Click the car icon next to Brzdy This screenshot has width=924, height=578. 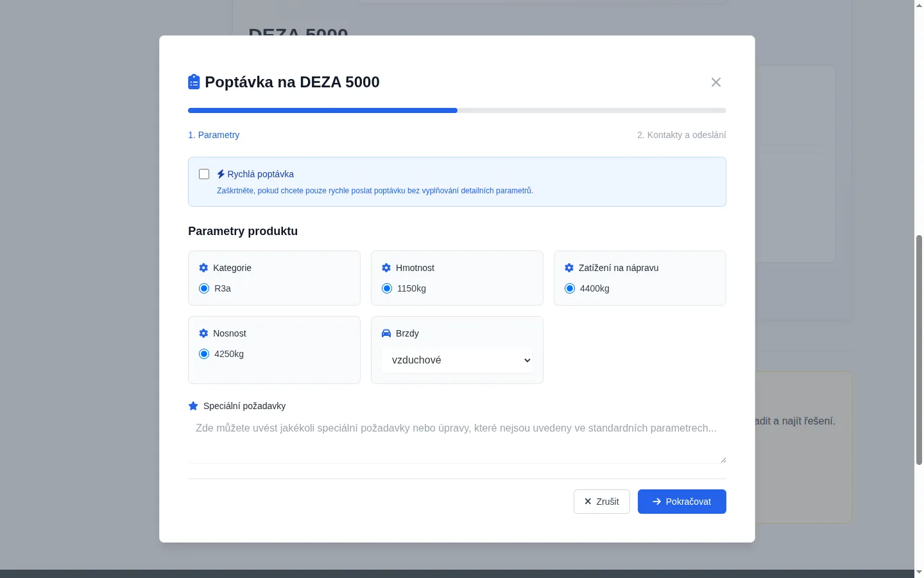[x=386, y=333]
